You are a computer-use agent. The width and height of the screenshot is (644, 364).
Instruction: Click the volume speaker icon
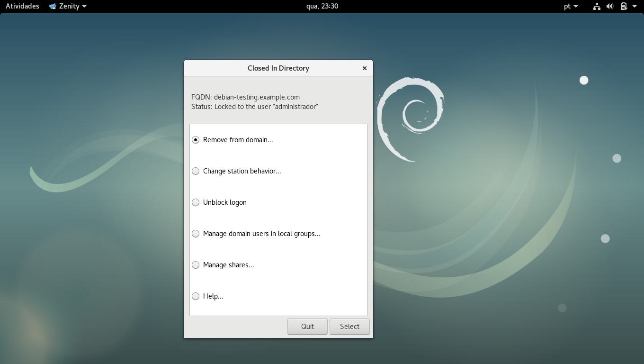(610, 6)
